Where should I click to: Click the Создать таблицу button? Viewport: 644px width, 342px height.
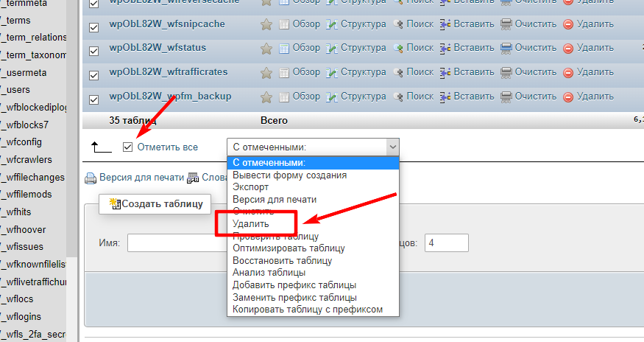[155, 203]
